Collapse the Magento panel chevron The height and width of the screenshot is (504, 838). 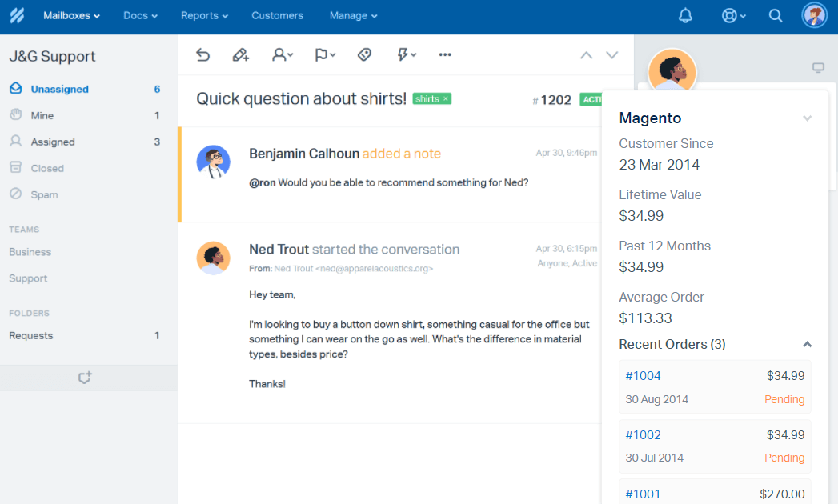pos(807,118)
